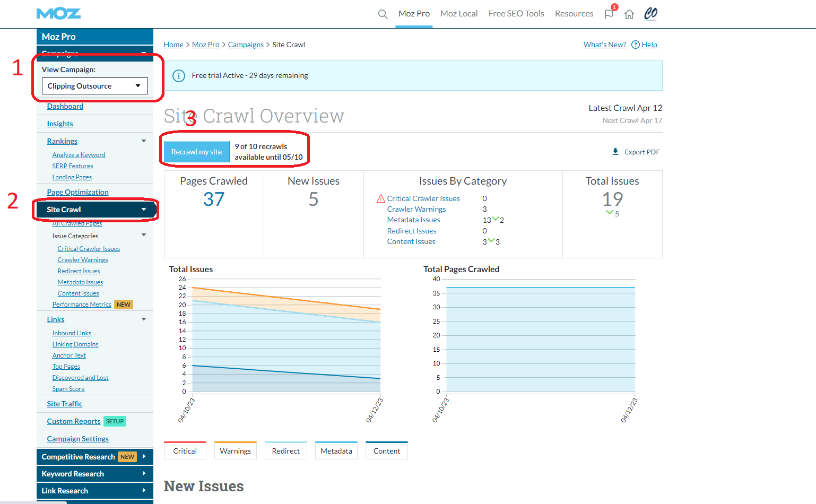
Task: Click the Export PDF download icon
Action: [615, 152]
